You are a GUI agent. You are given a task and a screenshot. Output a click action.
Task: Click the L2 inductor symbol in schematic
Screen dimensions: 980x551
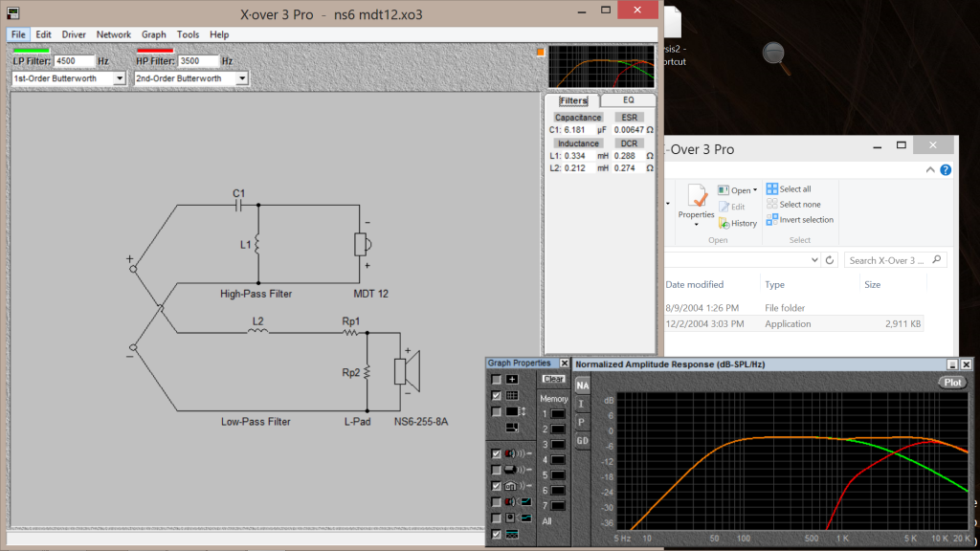click(x=257, y=331)
